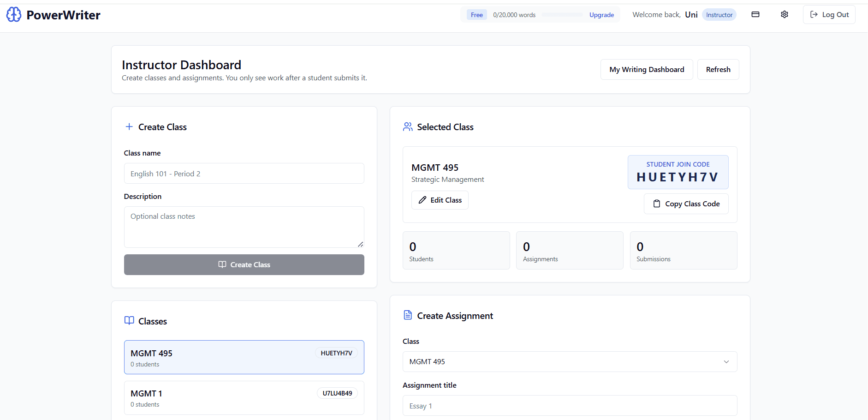Click the Assignments count card

click(570, 251)
